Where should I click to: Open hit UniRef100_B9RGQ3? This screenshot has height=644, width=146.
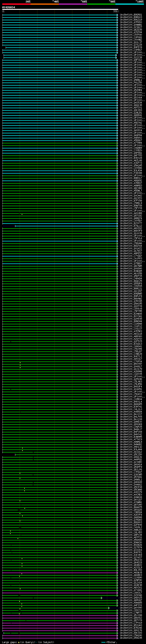[131, 17]
